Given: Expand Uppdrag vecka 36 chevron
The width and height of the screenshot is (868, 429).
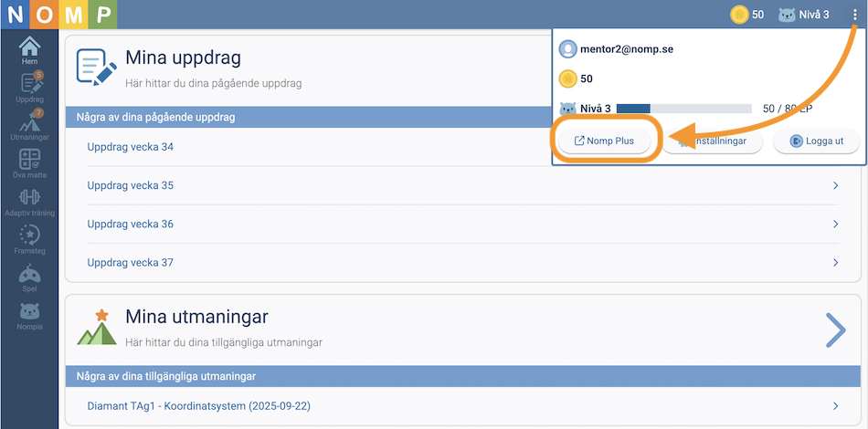Looking at the screenshot, I should [835, 224].
